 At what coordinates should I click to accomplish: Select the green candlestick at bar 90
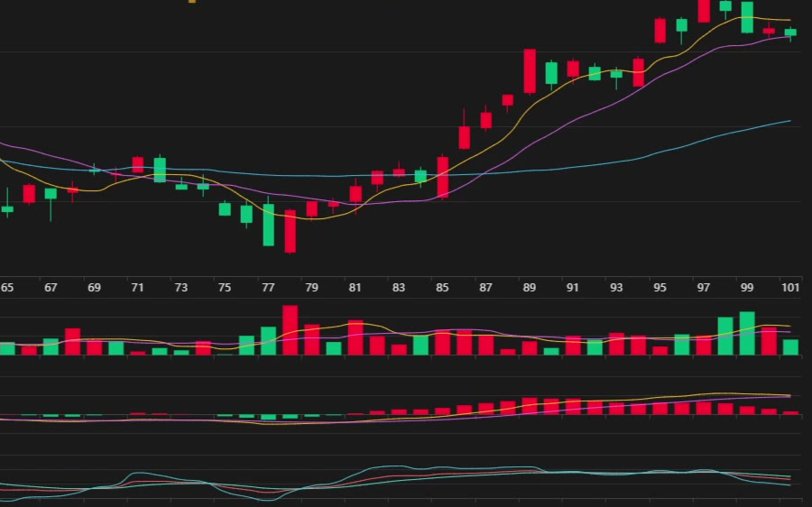551,73
